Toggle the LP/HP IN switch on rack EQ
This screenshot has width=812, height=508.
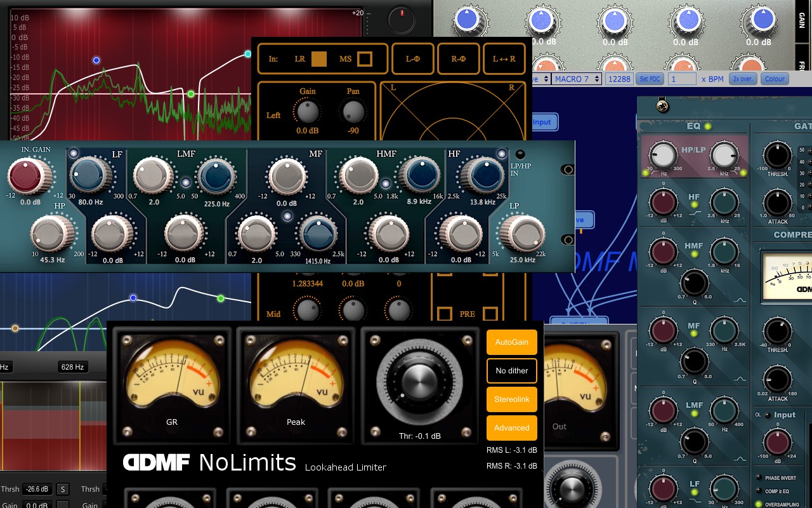coord(520,154)
